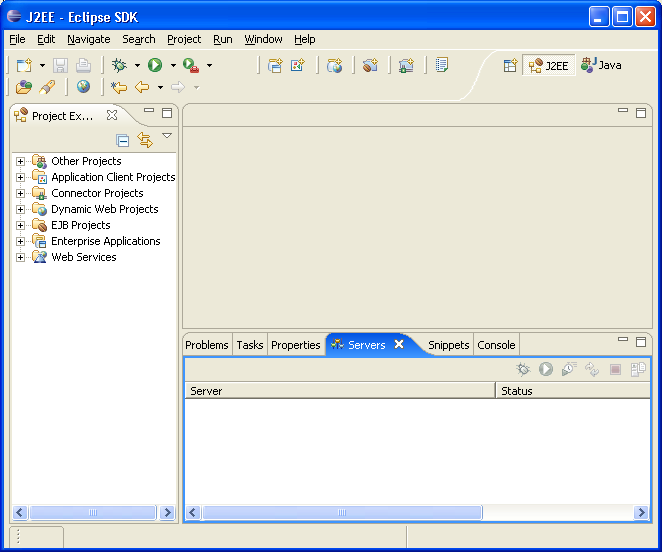Select Enterprise Applications in the tree
Screen dimensions: 662x552
point(105,241)
